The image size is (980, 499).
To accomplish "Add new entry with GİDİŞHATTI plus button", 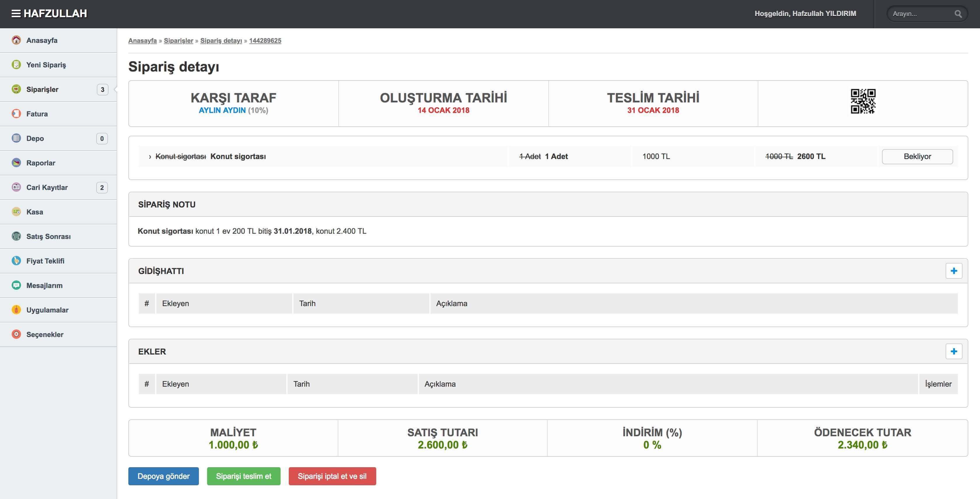I will pos(953,271).
